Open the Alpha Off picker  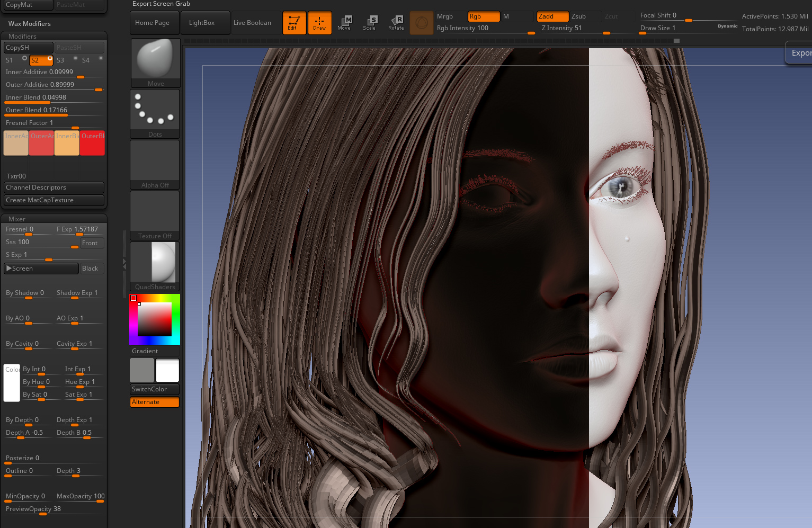(x=155, y=165)
